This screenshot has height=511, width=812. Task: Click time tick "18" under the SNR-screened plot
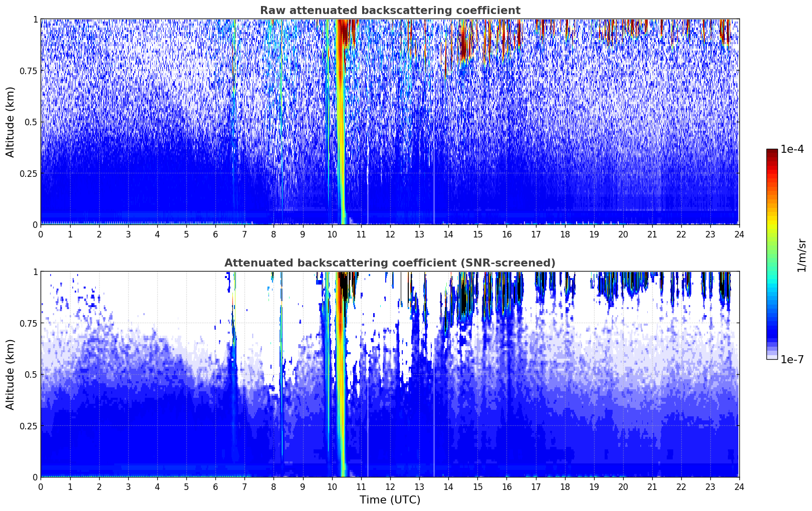click(565, 486)
